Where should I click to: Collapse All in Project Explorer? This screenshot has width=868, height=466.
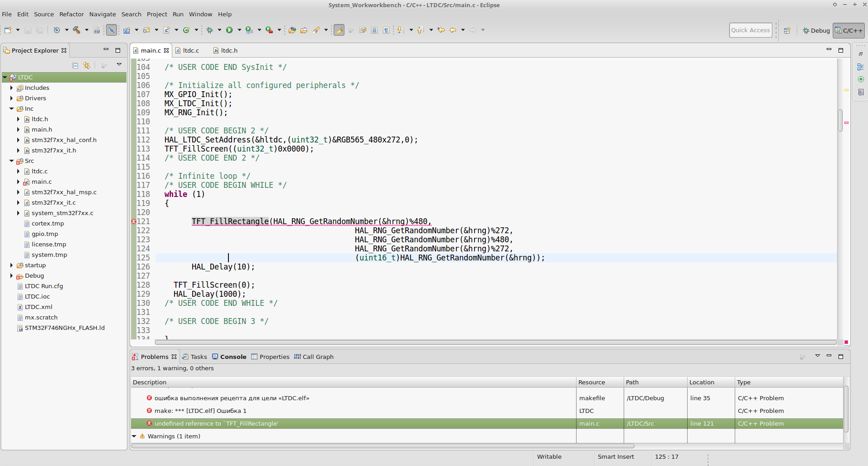click(75, 65)
